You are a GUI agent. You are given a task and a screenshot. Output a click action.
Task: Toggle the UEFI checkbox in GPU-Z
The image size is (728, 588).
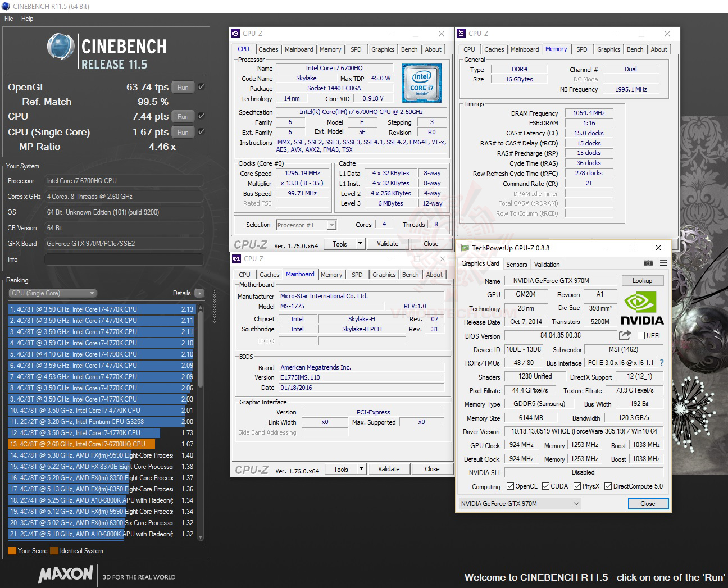coord(641,336)
